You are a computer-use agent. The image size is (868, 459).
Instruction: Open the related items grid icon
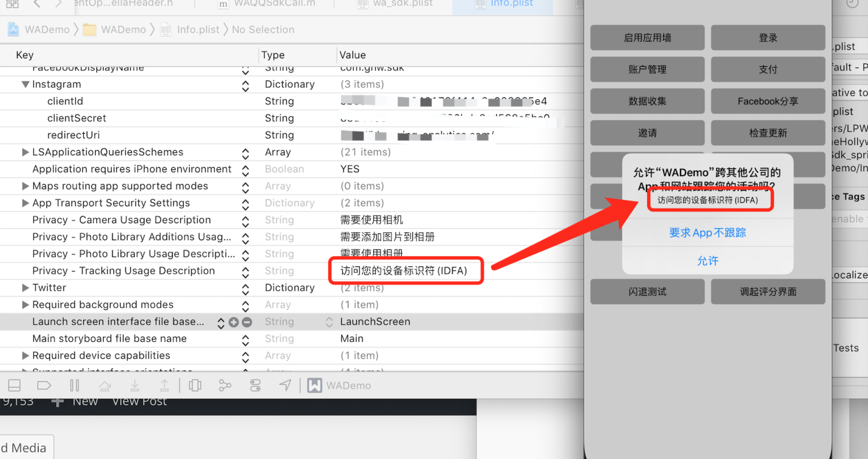[12, 4]
